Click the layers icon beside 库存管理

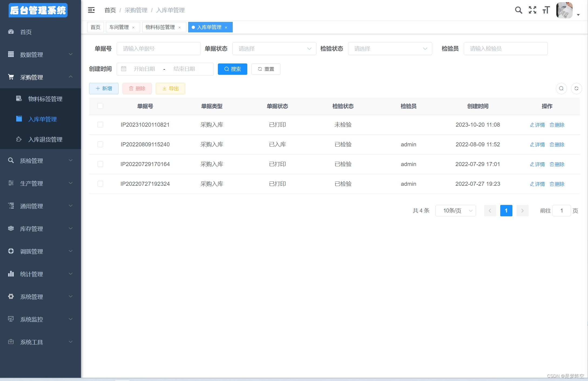[x=11, y=228]
